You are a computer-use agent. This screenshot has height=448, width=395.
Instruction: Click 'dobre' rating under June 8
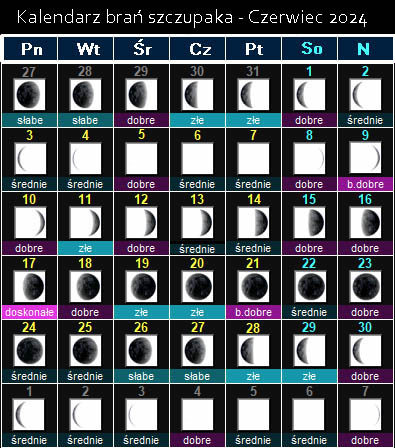tap(309, 184)
